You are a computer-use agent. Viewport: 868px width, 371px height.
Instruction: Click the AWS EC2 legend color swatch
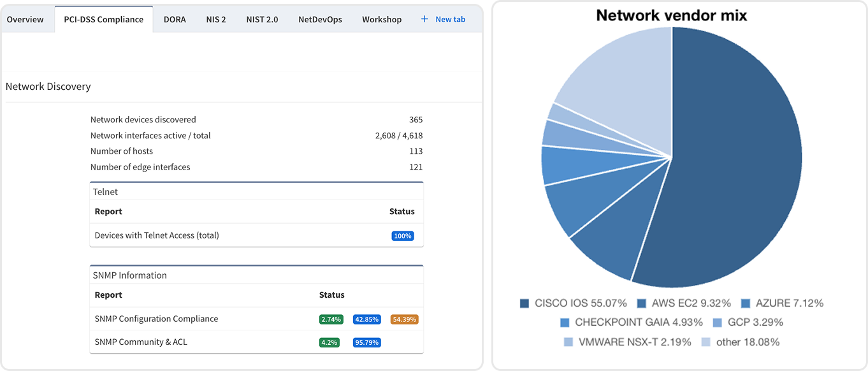click(x=642, y=303)
